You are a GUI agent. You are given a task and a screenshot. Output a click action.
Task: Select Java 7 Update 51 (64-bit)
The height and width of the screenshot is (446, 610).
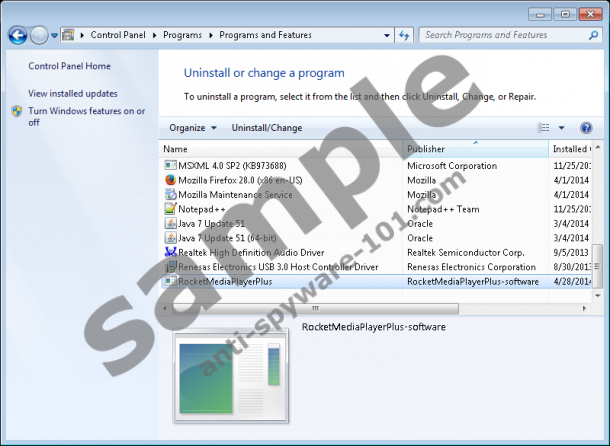point(226,238)
